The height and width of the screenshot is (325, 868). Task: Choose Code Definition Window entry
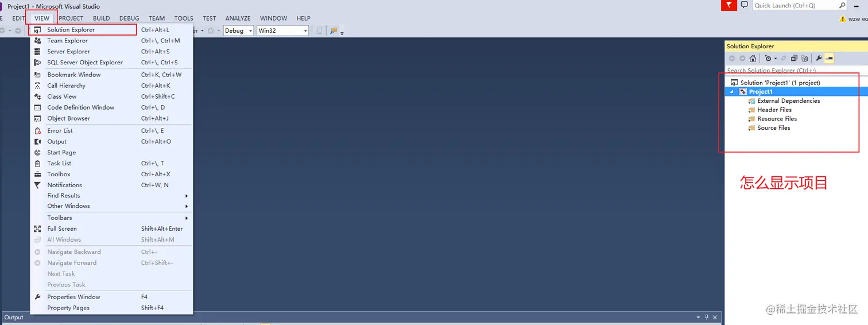click(x=111, y=108)
